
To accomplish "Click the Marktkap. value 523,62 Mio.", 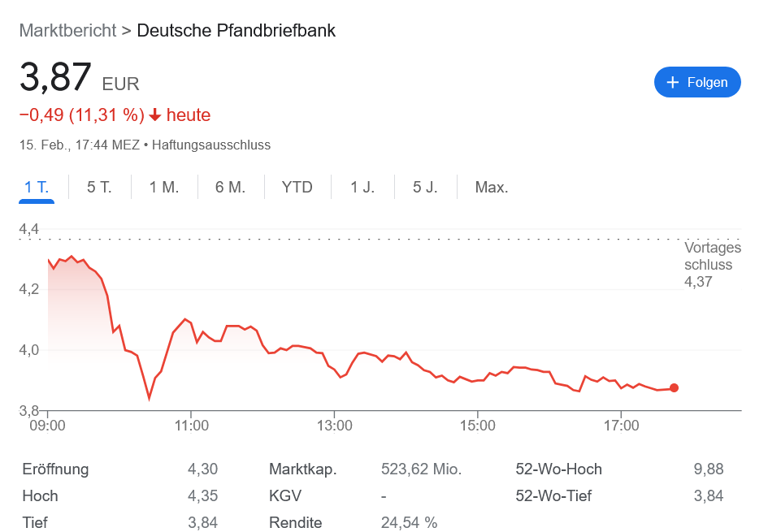I will point(421,469).
